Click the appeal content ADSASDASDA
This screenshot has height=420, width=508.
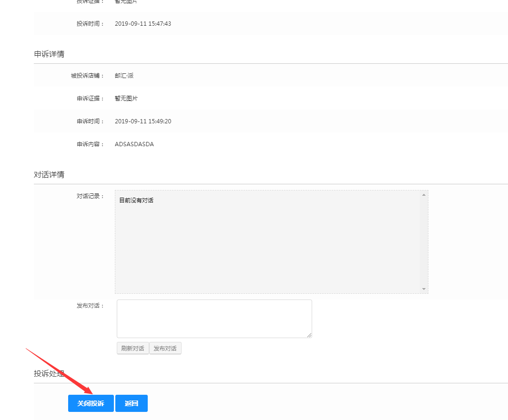tap(134, 144)
